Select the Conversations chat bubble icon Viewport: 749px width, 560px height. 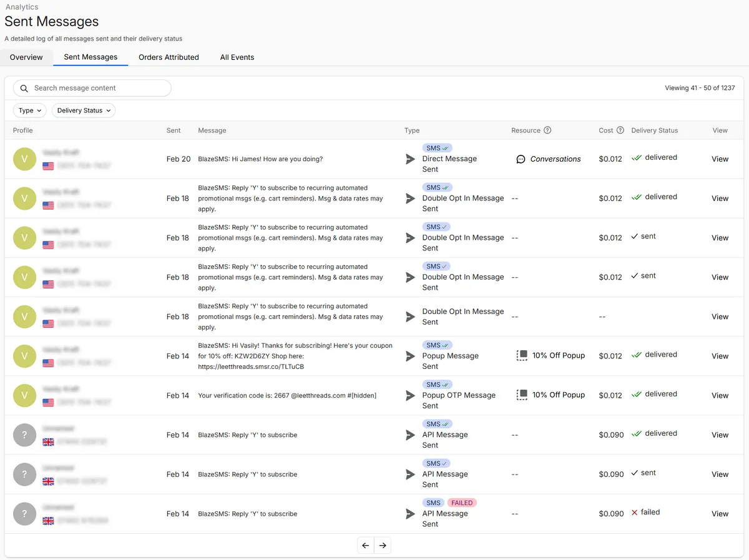point(521,159)
